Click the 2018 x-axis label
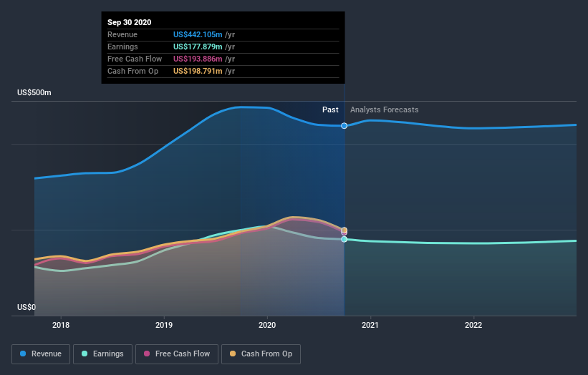Viewport: 588px width, 375px height. (61, 325)
